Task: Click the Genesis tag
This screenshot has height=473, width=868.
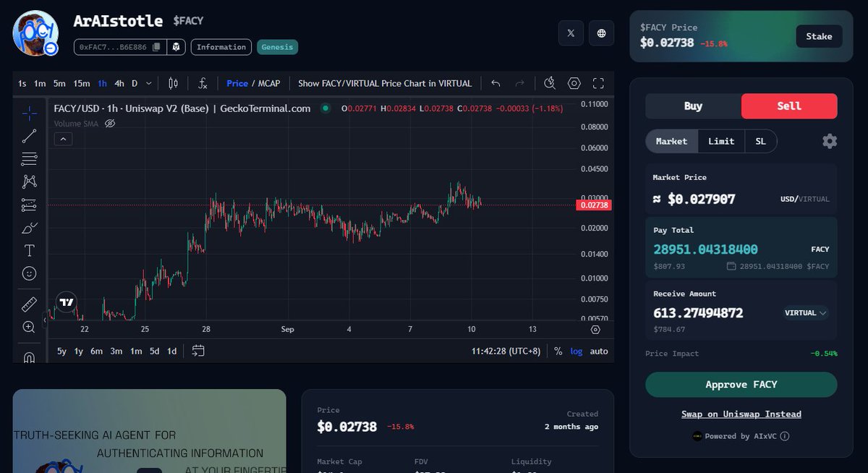Action: coord(277,47)
